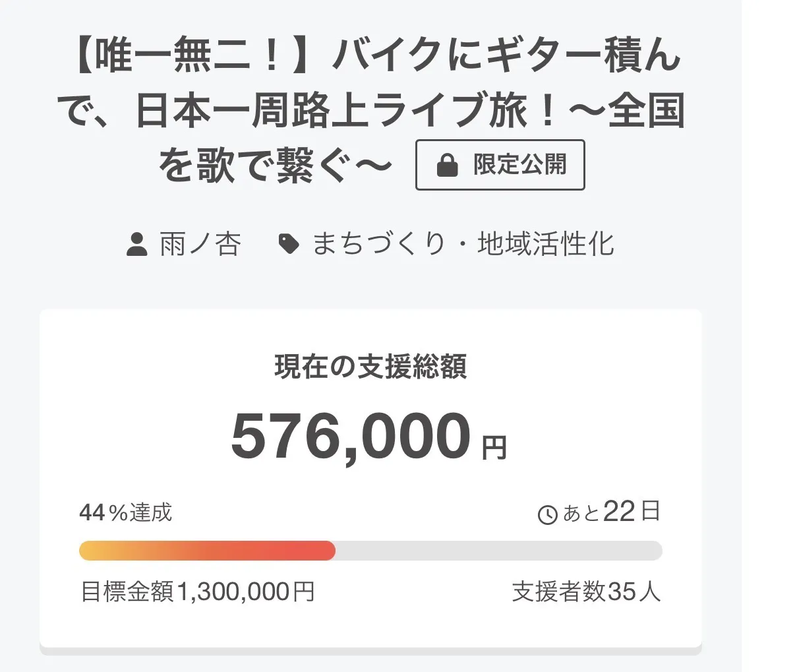Click the gray unfilled part of the progress bar
The image size is (795, 672).
[498, 551]
